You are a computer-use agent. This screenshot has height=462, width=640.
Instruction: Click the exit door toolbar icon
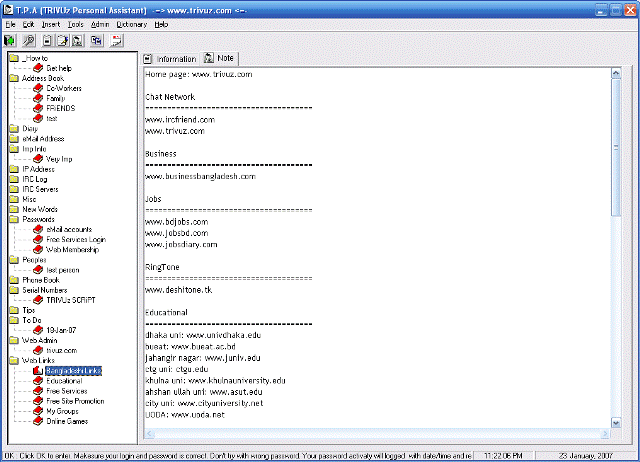(10, 40)
